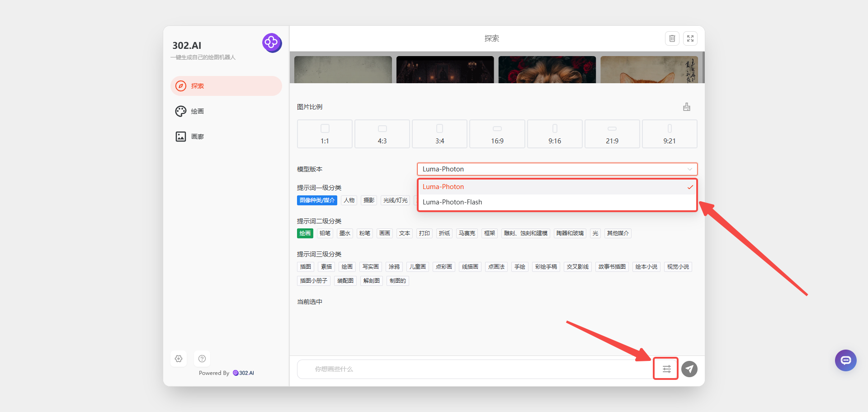The image size is (868, 412).
Task: Open the lion with roses thumbnail
Action: (x=547, y=70)
